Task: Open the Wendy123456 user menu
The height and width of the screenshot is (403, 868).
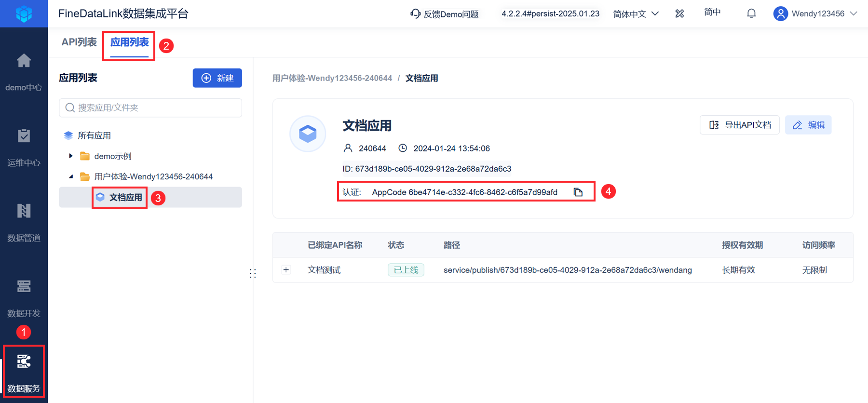Action: click(815, 13)
